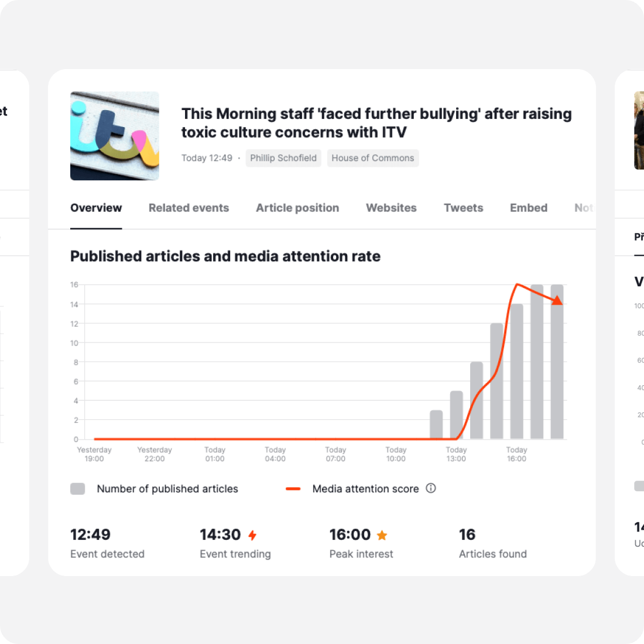The image size is (644, 644).
Task: Click the Today 13:00 axis label
Action: (456, 454)
